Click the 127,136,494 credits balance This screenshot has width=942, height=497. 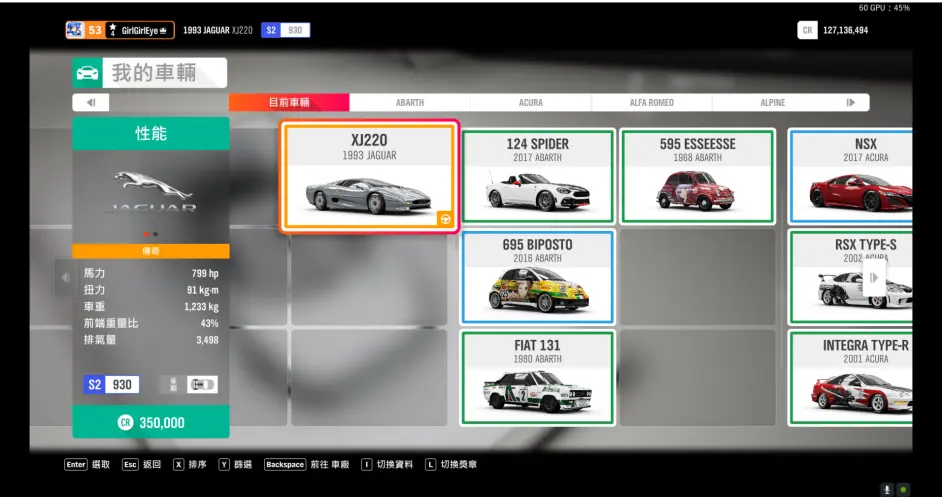845,30
